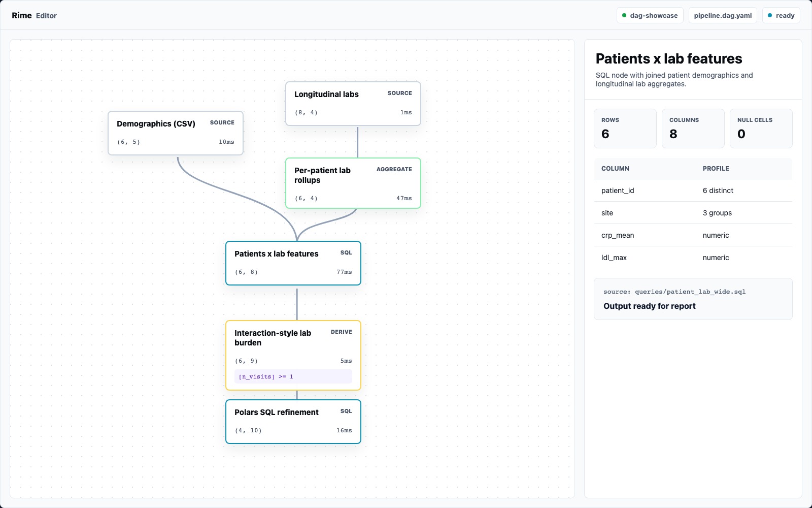
Task: Select the site column row
Action: (x=693, y=213)
